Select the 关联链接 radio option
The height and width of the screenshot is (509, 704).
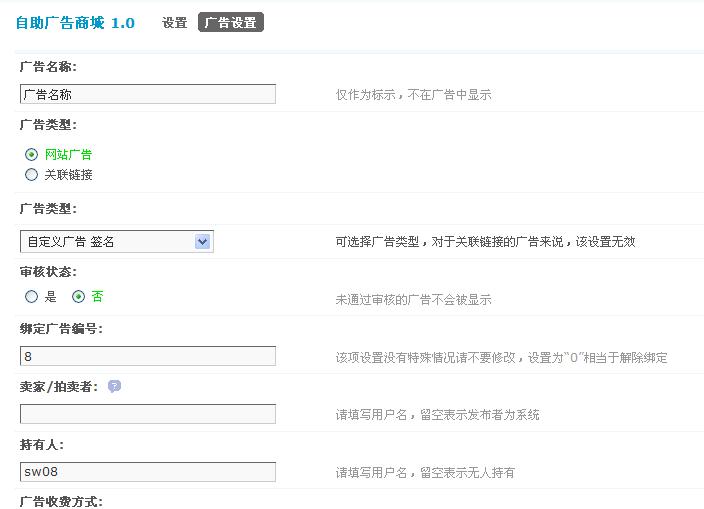tap(31, 174)
